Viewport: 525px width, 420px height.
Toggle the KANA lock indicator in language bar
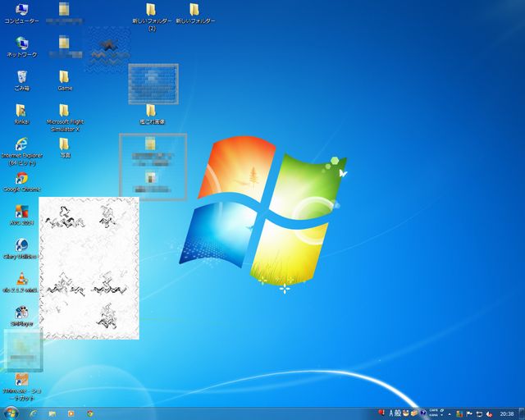[434, 415]
